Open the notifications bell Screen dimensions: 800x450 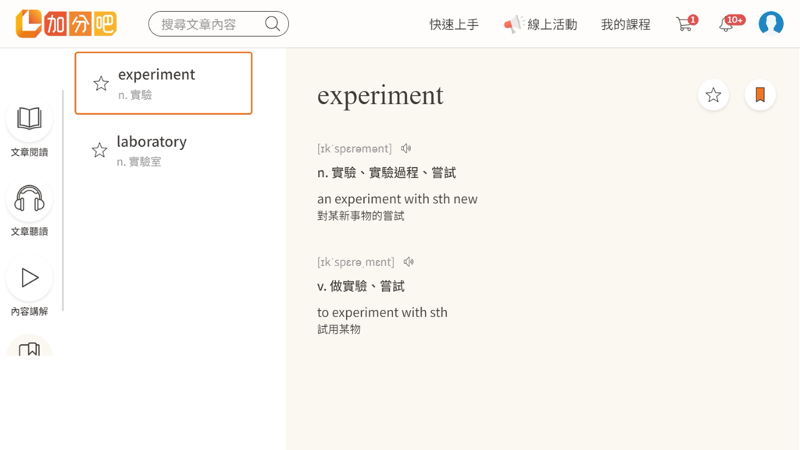727,24
